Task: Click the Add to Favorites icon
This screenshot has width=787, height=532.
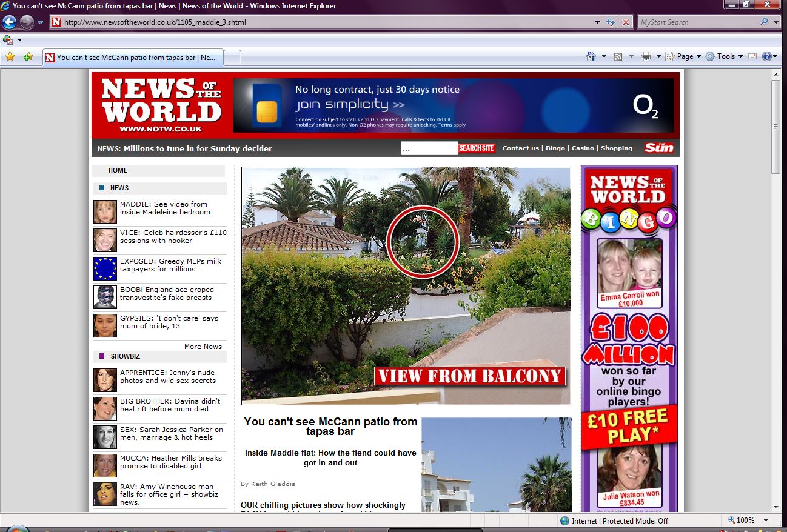Action: (x=28, y=57)
